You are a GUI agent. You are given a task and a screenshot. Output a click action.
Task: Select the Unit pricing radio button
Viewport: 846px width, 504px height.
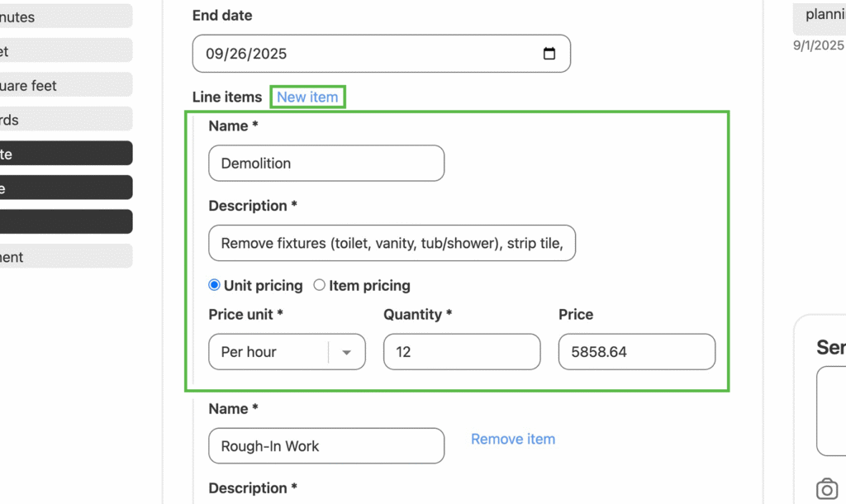(215, 286)
